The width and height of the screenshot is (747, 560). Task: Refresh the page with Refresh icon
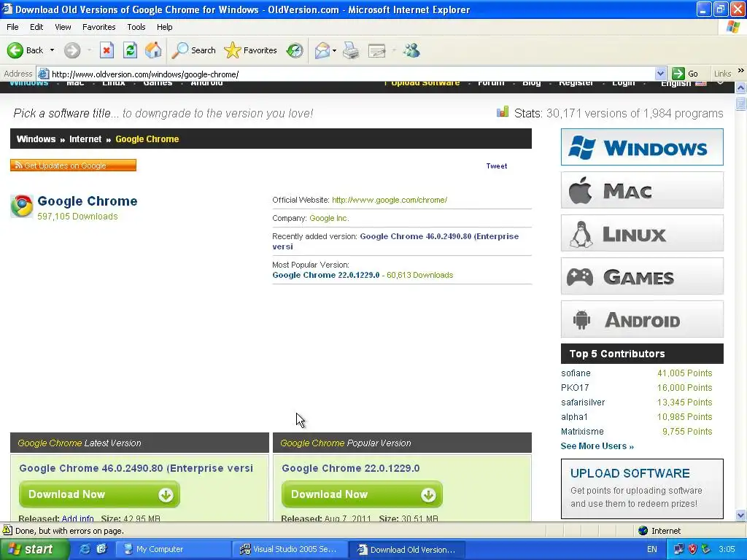[x=130, y=50]
